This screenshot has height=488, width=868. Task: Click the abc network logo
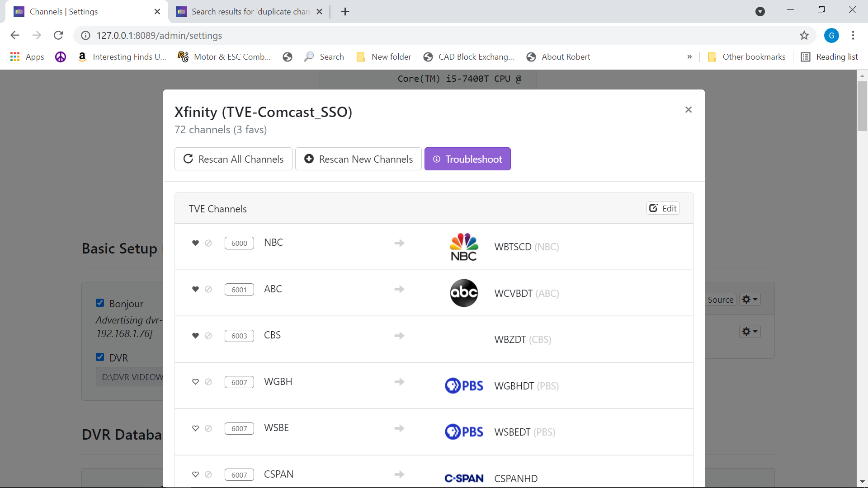tap(464, 293)
